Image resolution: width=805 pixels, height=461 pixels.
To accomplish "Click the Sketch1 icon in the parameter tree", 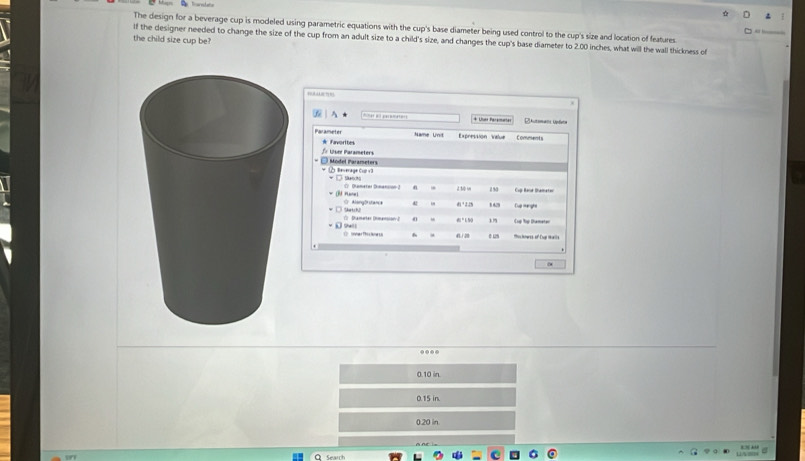I will (339, 178).
